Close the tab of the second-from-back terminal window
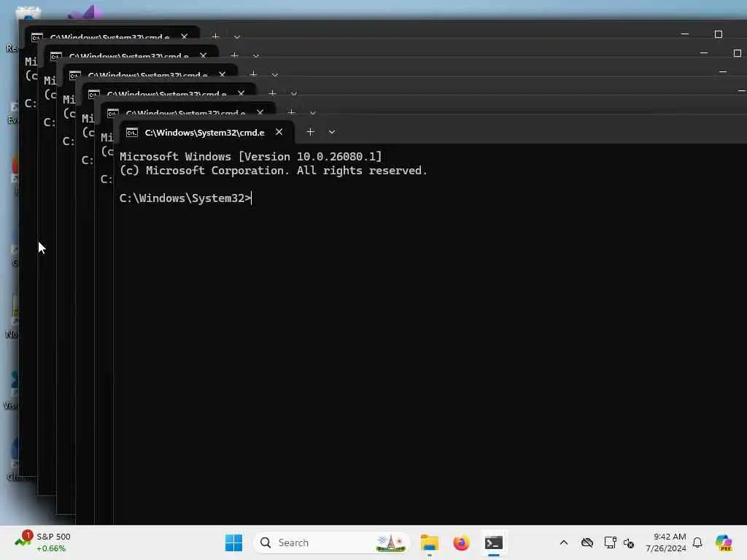Image resolution: width=747 pixels, height=560 pixels. click(204, 55)
